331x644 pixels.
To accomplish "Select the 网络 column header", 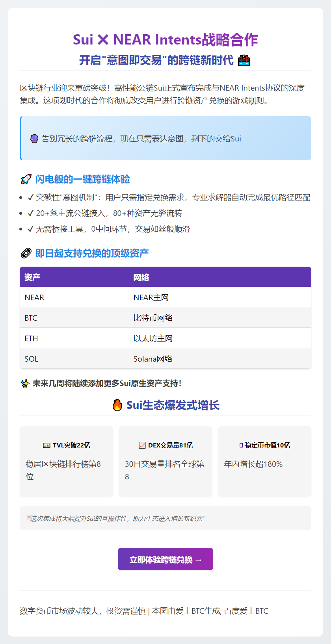I will (141, 277).
